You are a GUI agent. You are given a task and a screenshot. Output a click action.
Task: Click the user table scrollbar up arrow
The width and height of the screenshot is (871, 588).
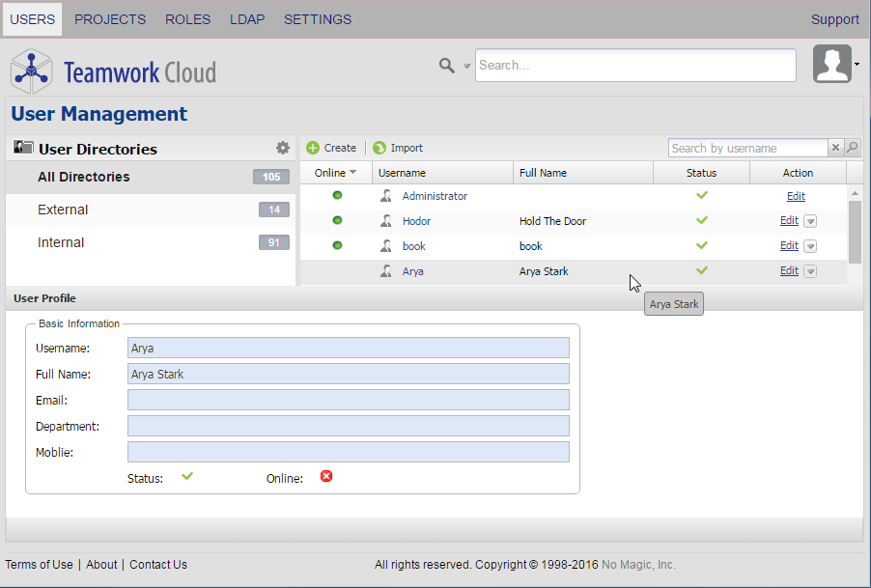[x=855, y=193]
